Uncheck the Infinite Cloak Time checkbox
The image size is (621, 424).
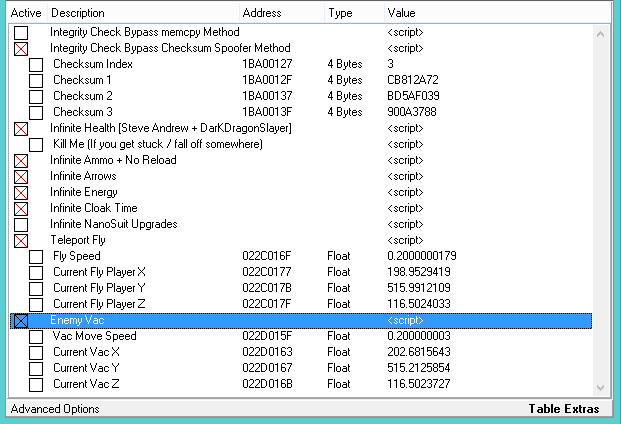[x=21, y=209]
